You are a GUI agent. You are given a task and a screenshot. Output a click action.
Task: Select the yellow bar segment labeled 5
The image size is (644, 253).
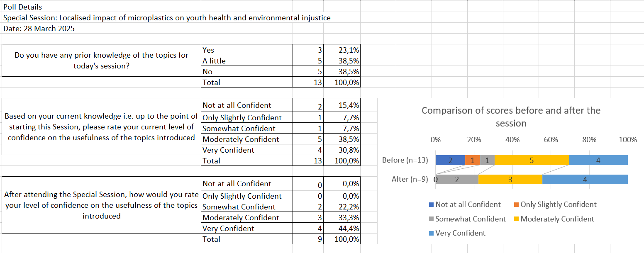click(532, 160)
